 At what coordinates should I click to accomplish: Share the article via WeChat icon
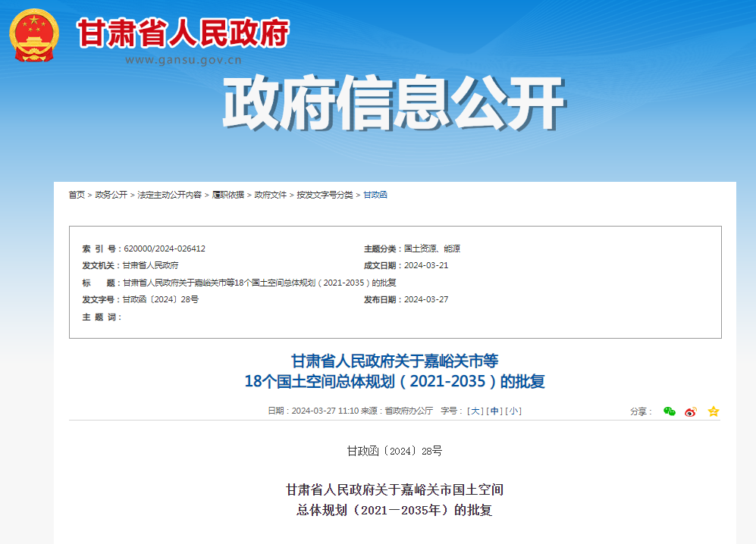[669, 411]
